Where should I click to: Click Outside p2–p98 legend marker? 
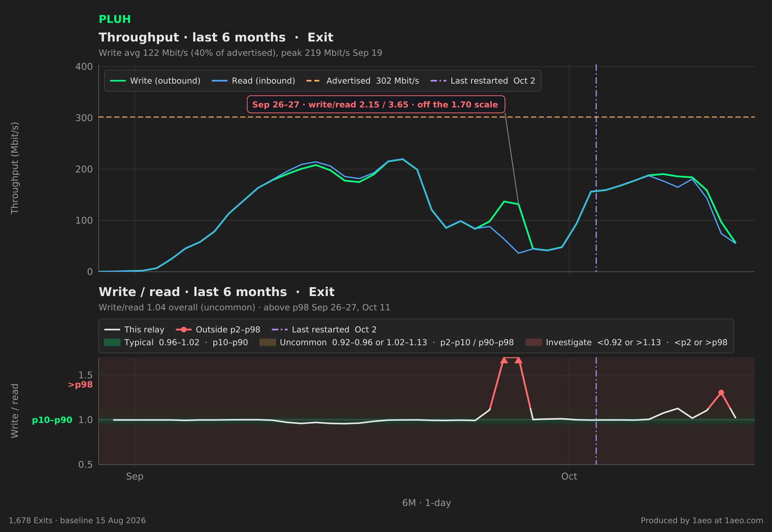tap(184, 330)
